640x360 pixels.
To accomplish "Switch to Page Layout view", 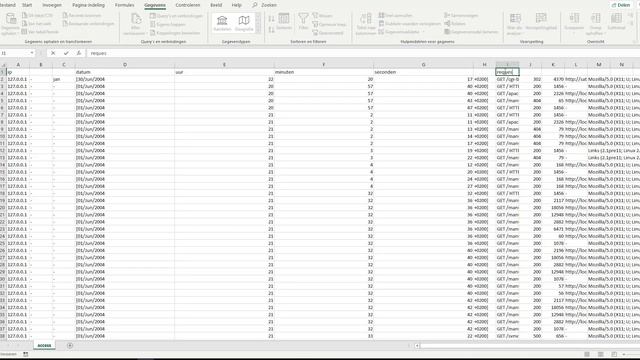I will click(600, 354).
